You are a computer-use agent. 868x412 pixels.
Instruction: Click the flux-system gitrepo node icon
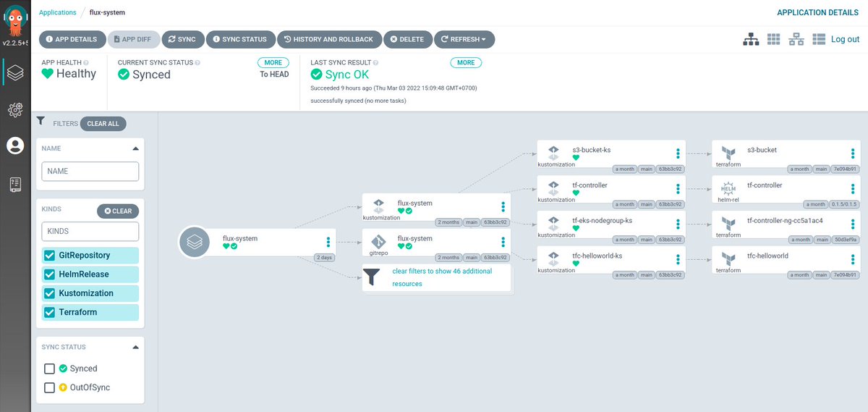click(x=378, y=242)
